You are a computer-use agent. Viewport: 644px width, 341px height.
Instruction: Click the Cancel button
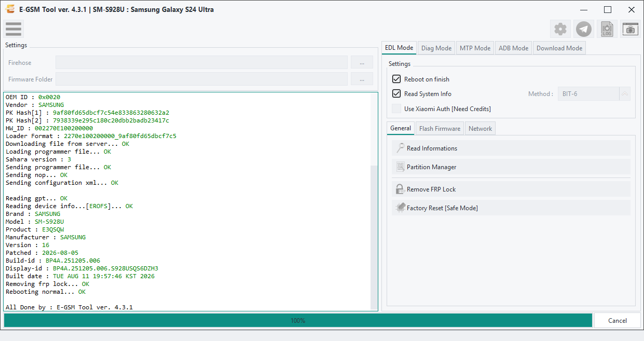[617, 320]
